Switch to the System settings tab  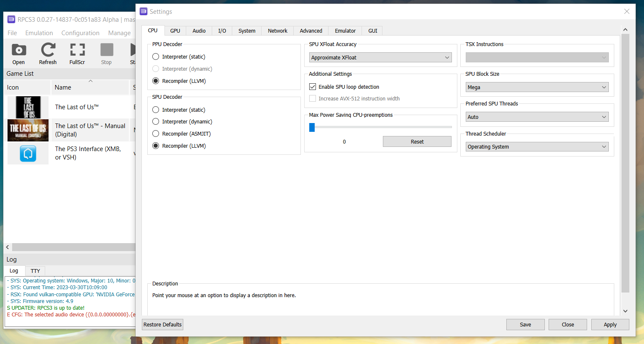click(x=247, y=31)
